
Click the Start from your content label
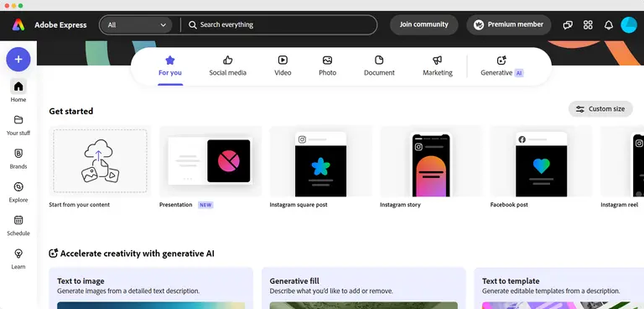80,205
